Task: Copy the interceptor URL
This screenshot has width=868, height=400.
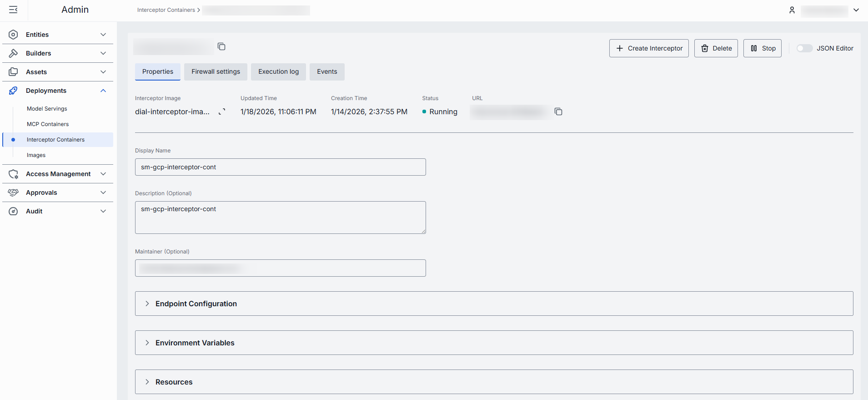Action: tap(558, 111)
